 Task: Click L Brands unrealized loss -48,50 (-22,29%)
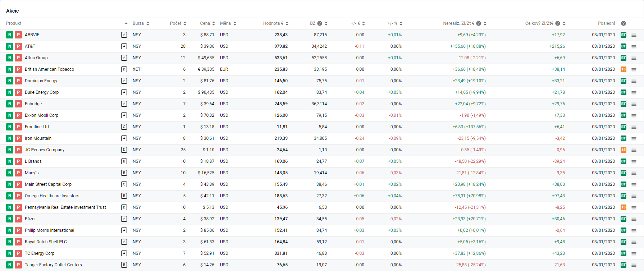tap(470, 161)
